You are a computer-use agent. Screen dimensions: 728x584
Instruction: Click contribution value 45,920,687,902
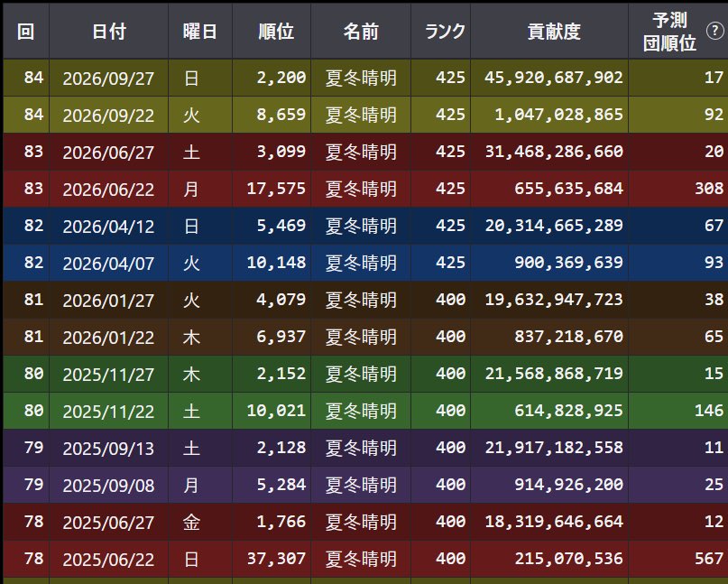(x=553, y=77)
